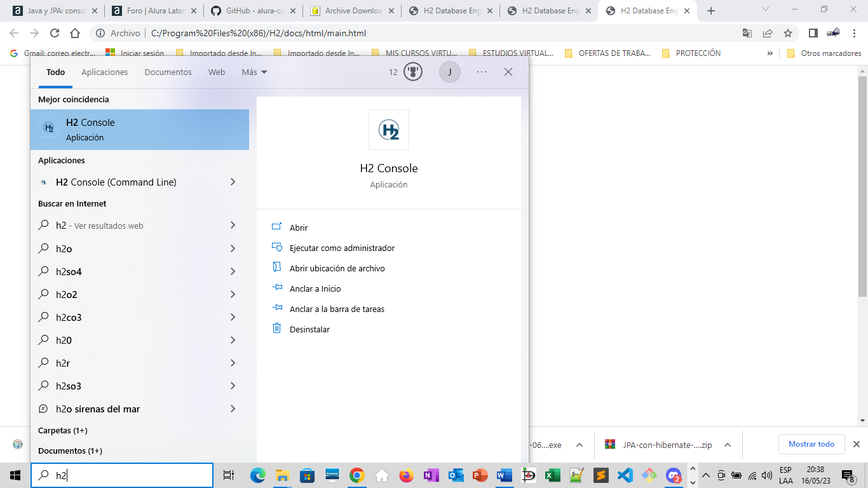Open the Más dropdown in search panel
The image size is (868, 488).
click(x=254, y=72)
